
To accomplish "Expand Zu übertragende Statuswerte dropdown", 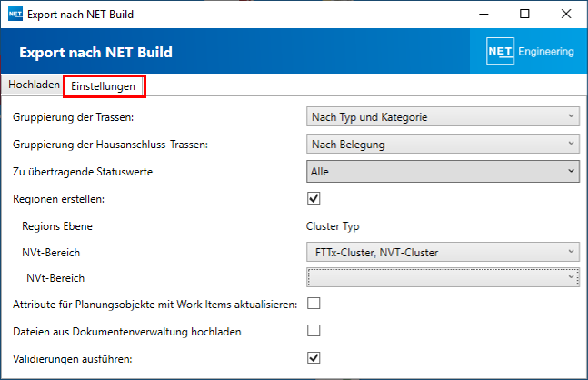I will click(443, 172).
